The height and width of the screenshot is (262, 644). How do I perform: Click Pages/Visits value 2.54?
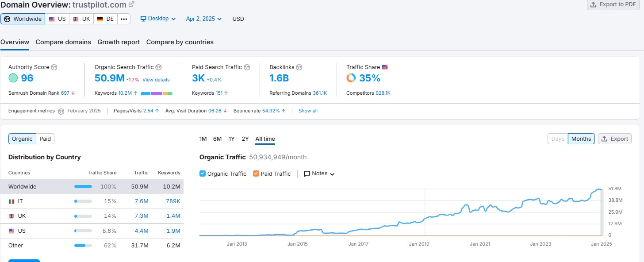pyautogui.click(x=148, y=111)
